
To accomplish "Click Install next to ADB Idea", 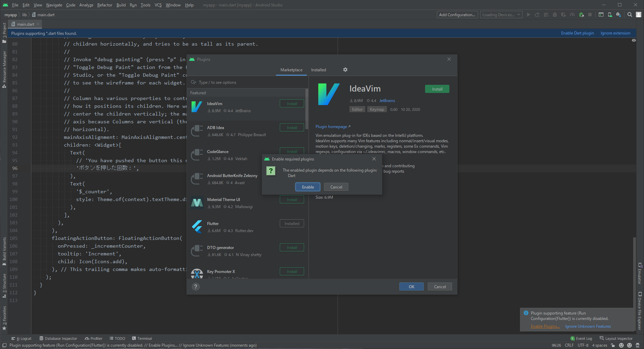I will pos(292,128).
